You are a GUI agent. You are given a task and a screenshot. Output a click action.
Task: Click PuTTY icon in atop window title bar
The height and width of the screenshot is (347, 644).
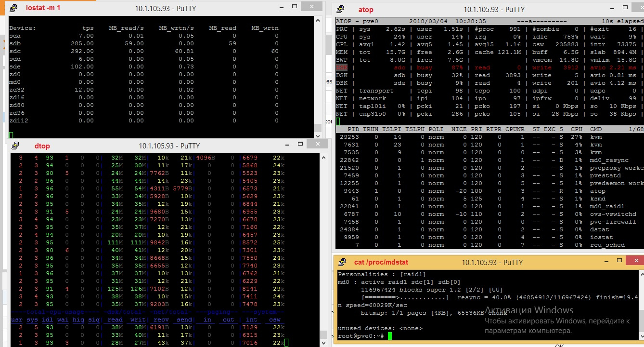click(x=340, y=9)
